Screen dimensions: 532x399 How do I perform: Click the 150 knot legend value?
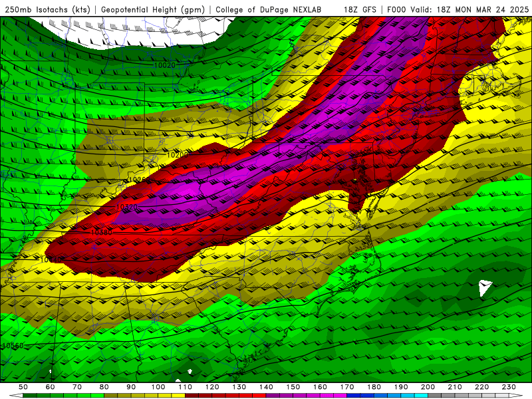pos(293,387)
